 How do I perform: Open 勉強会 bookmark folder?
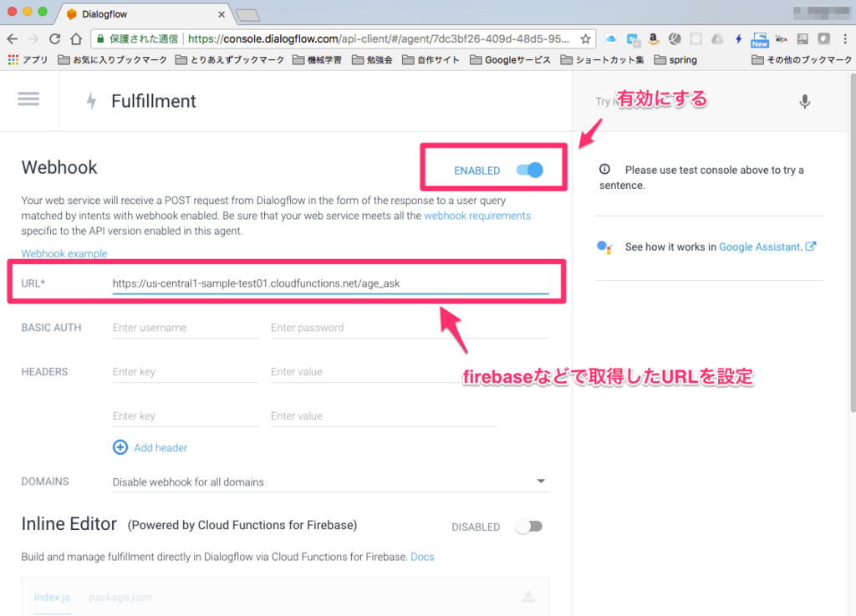click(372, 59)
